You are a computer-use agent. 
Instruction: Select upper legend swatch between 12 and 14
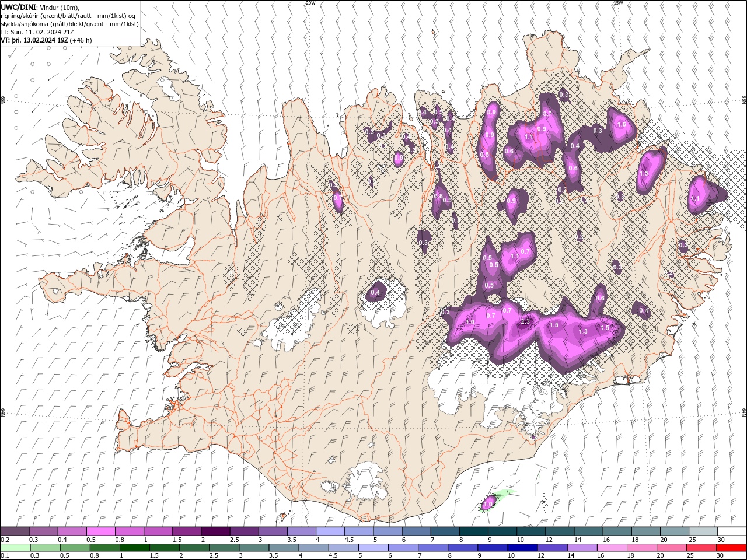559,531
